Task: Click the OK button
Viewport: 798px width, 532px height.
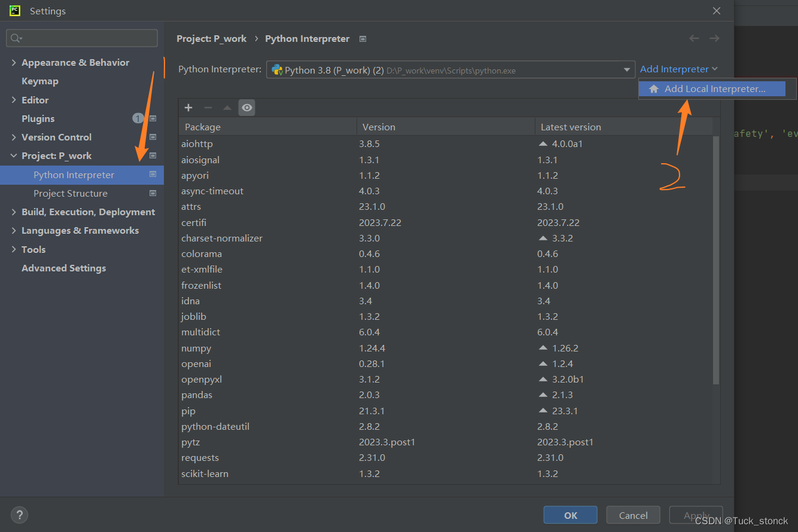Action: pyautogui.click(x=571, y=515)
